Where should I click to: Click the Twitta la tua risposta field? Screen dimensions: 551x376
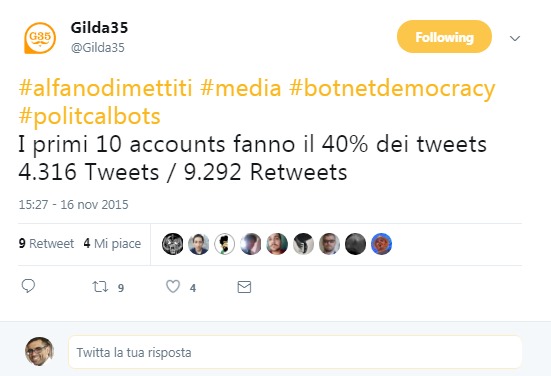tap(295, 352)
